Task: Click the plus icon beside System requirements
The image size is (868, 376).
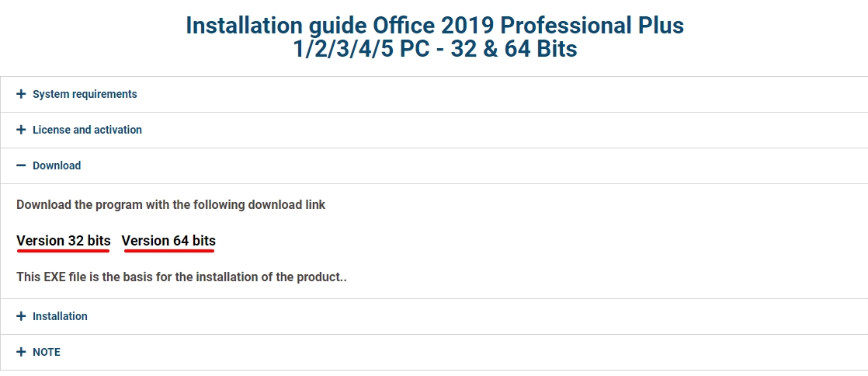Action: tap(21, 94)
